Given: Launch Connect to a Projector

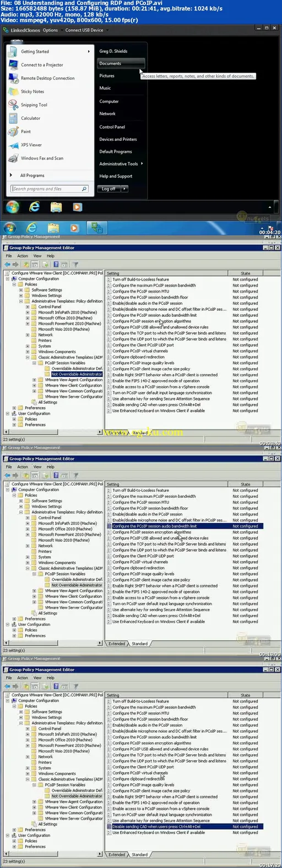Looking at the screenshot, I should [42, 65].
